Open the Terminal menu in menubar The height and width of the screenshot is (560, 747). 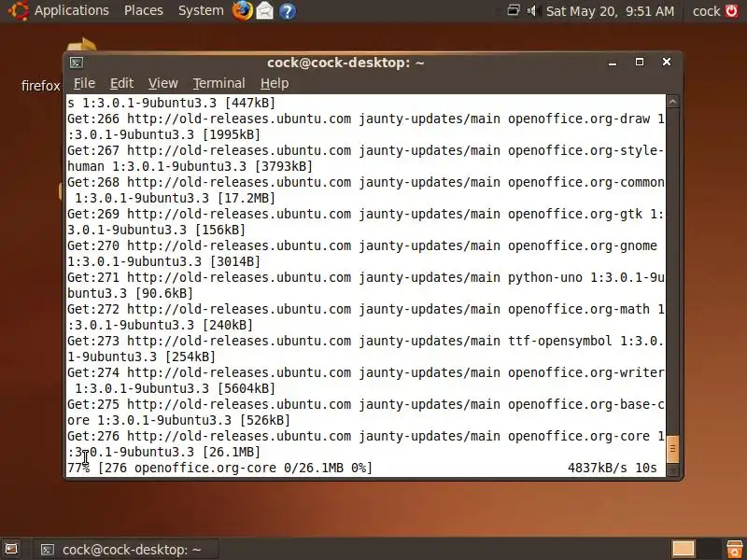tap(218, 83)
